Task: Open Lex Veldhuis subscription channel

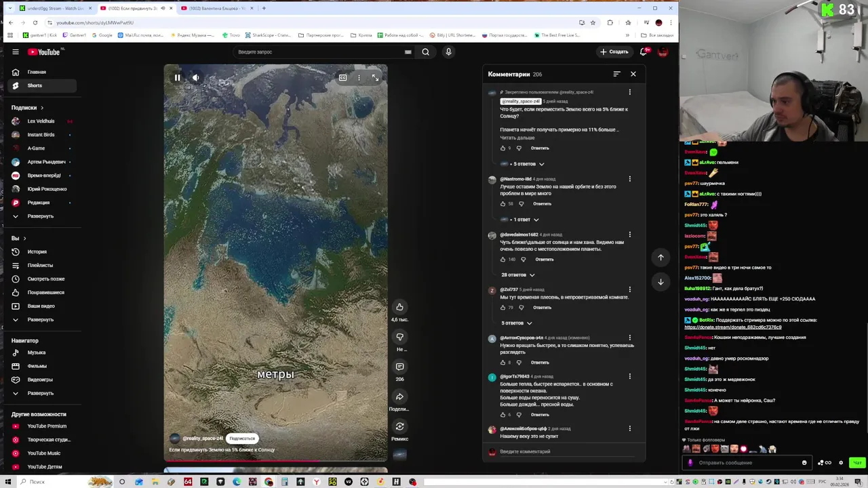Action: tap(42, 121)
